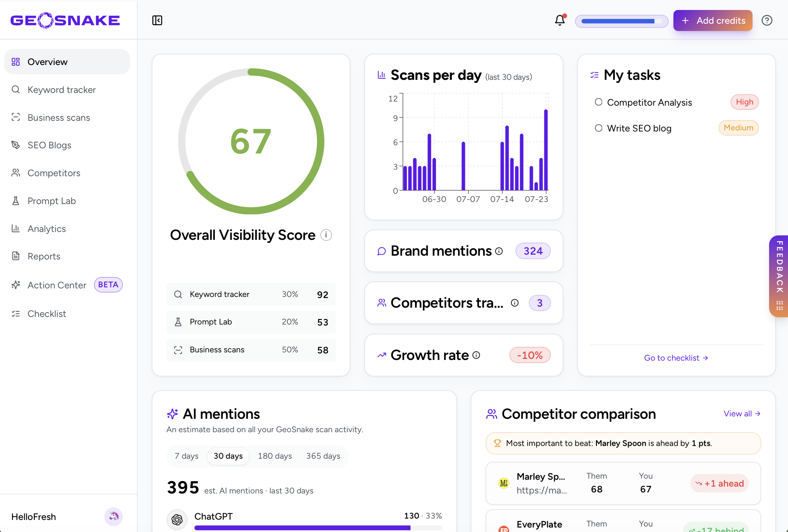
Task: Click the Medium priority tag
Action: [x=738, y=128]
